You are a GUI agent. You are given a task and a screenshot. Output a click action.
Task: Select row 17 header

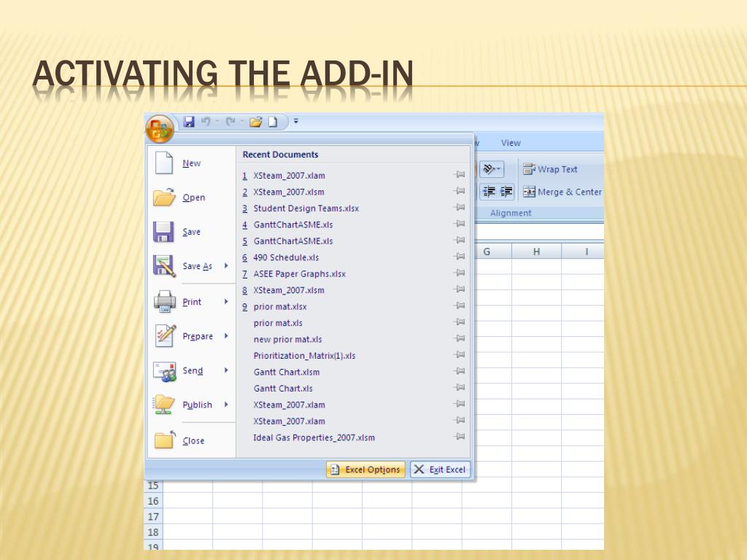coord(153,517)
